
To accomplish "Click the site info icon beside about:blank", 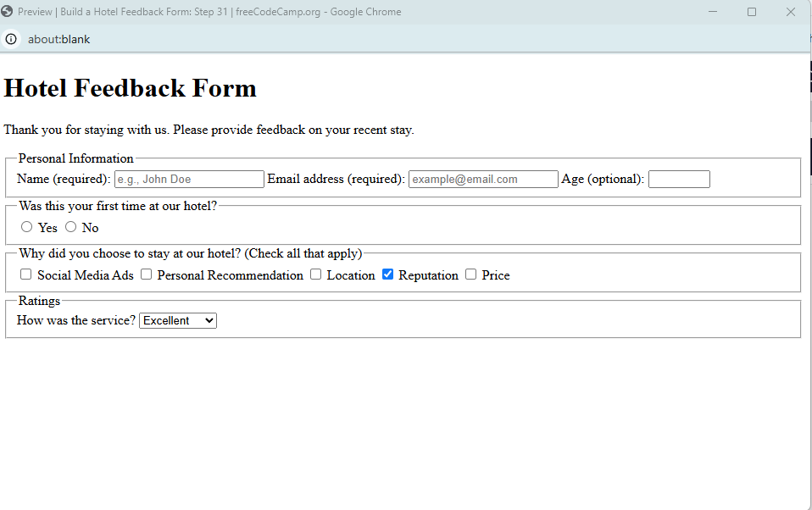I will tap(11, 39).
